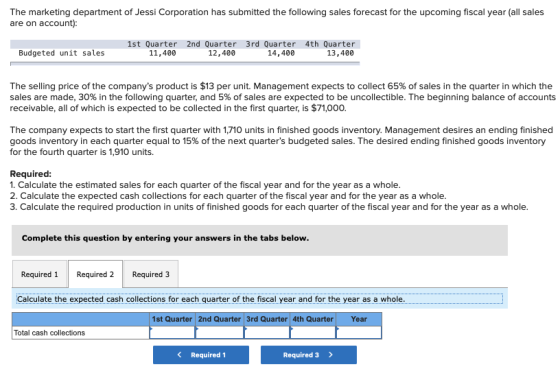The image size is (560, 382).
Task: Focus the 3rd Quarter cash collections field
Action: coord(267,332)
